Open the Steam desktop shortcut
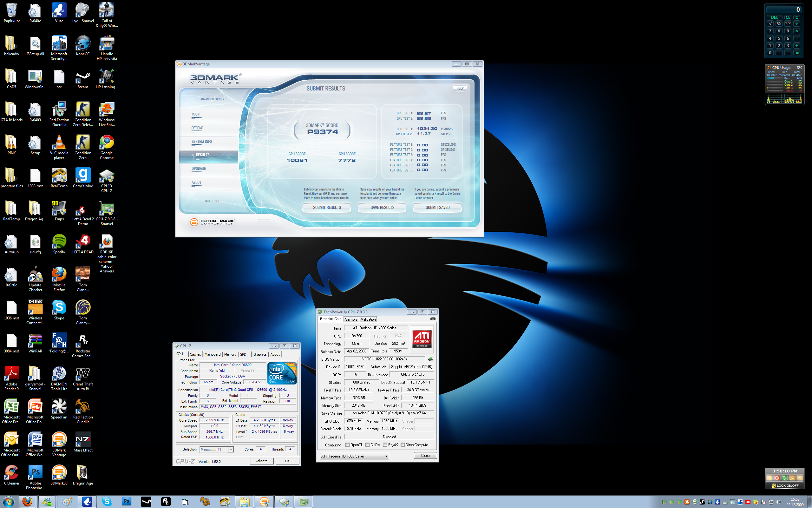812x508 pixels. point(83,79)
